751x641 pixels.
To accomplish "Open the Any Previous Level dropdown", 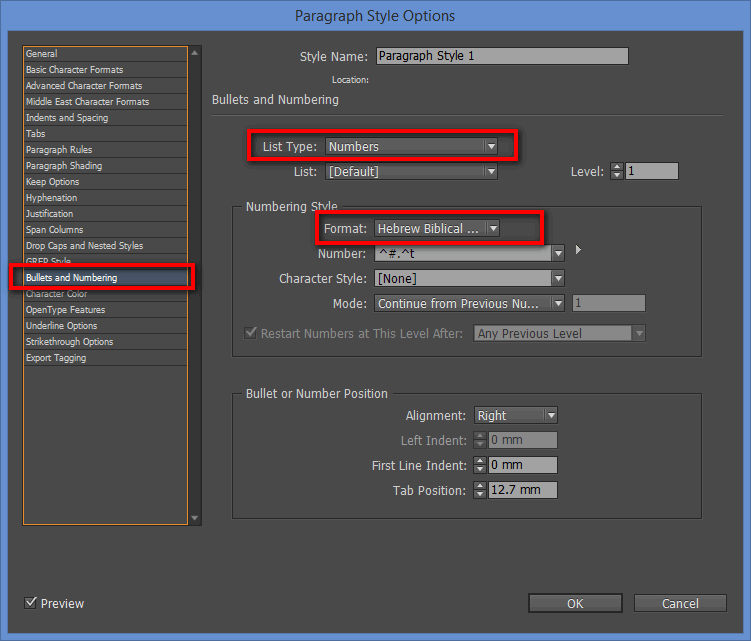I will click(559, 333).
